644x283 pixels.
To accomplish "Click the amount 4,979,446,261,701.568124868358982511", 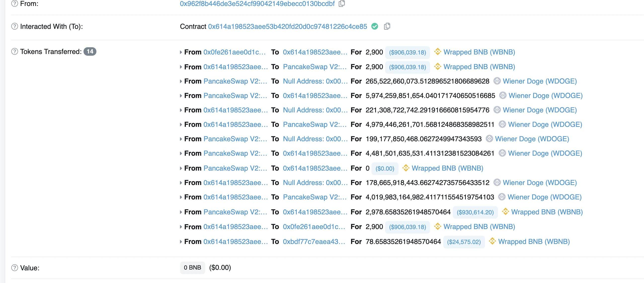I will pyautogui.click(x=430, y=124).
